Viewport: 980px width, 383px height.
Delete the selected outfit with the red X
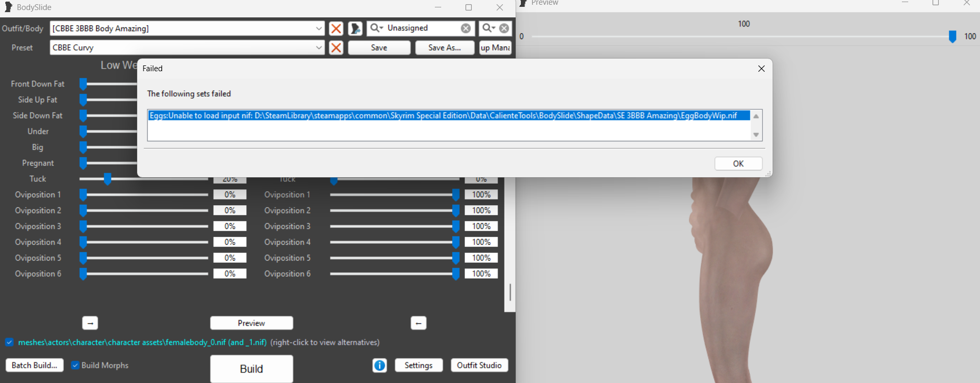click(x=336, y=28)
